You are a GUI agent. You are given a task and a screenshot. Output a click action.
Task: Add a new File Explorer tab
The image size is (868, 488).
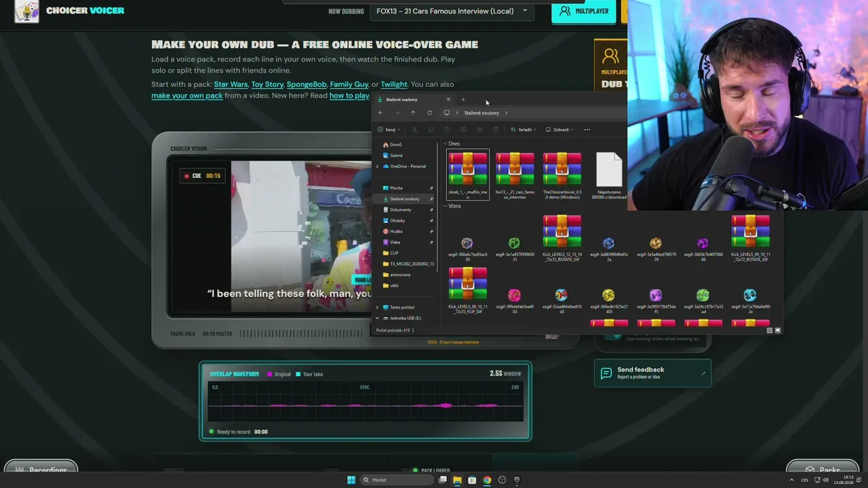[463, 100]
